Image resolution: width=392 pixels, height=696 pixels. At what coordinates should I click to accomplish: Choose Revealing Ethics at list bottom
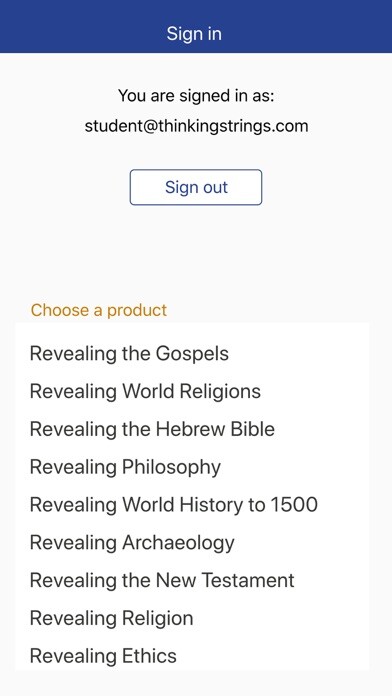192,656
